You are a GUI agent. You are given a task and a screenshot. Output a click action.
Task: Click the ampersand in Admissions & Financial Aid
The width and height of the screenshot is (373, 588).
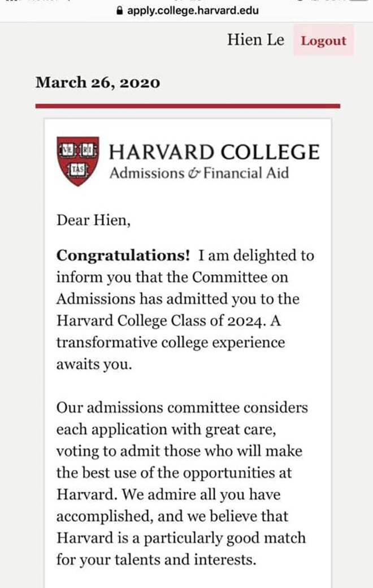tap(194, 173)
